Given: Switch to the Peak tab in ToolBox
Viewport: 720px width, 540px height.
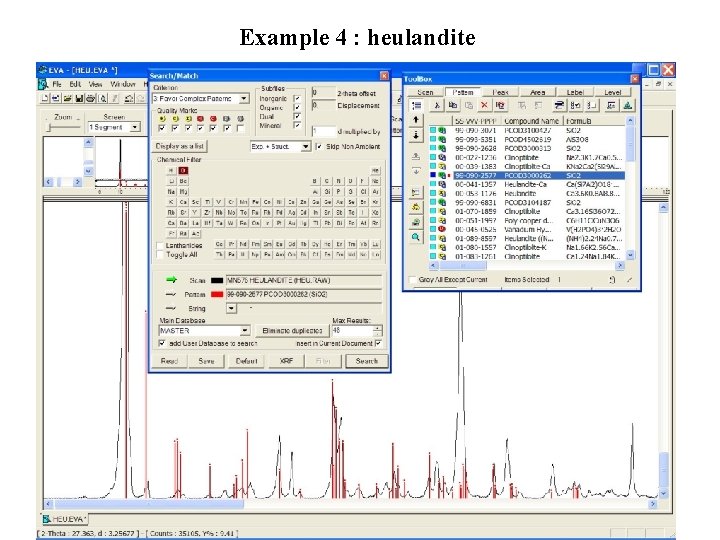Looking at the screenshot, I should pyautogui.click(x=500, y=92).
